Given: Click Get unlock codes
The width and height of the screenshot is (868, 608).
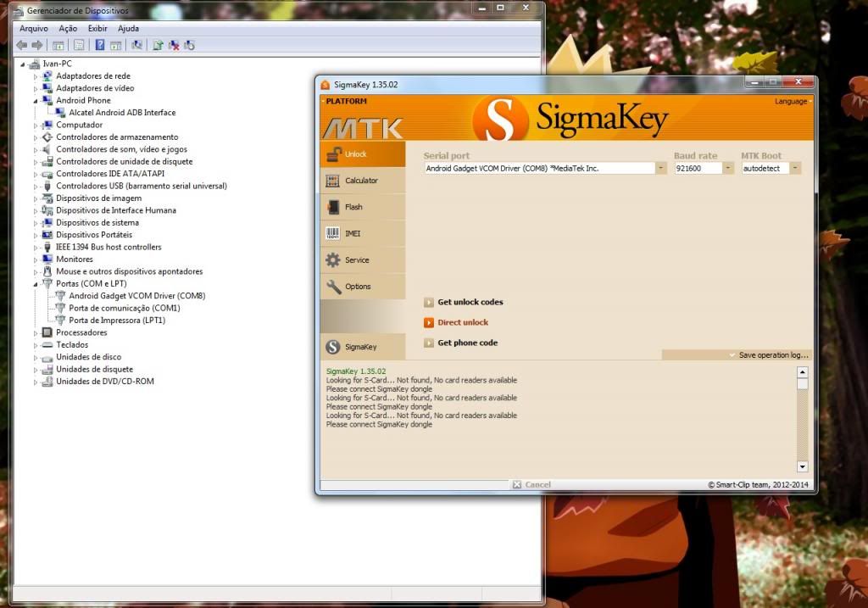Looking at the screenshot, I should point(464,303).
